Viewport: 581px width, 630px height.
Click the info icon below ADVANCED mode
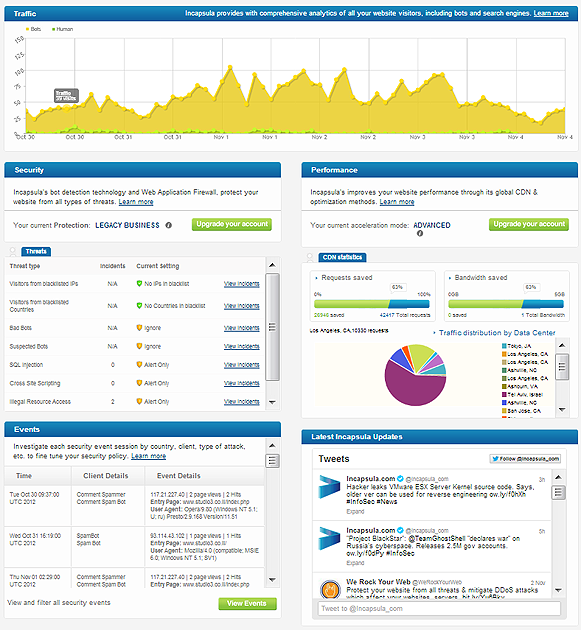[420, 233]
